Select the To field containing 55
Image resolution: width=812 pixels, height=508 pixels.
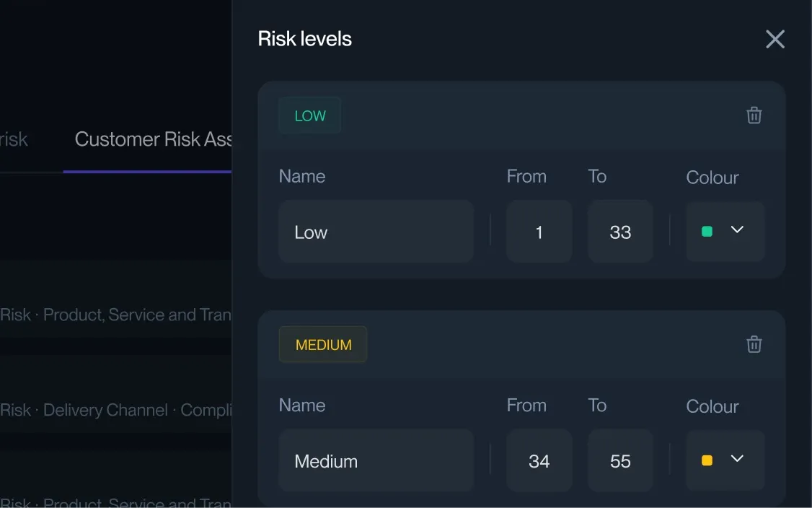(x=619, y=460)
